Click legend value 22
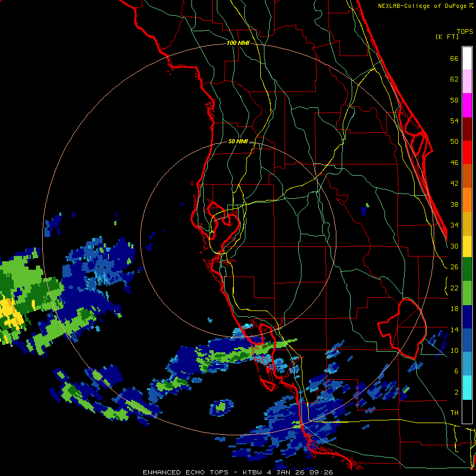This screenshot has height=476, width=476. pyautogui.click(x=454, y=288)
